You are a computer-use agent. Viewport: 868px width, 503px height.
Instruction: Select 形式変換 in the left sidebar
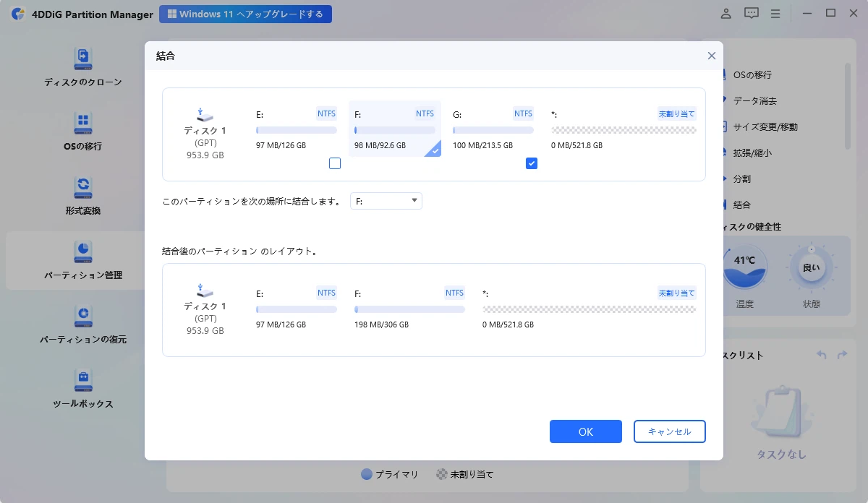pos(82,196)
